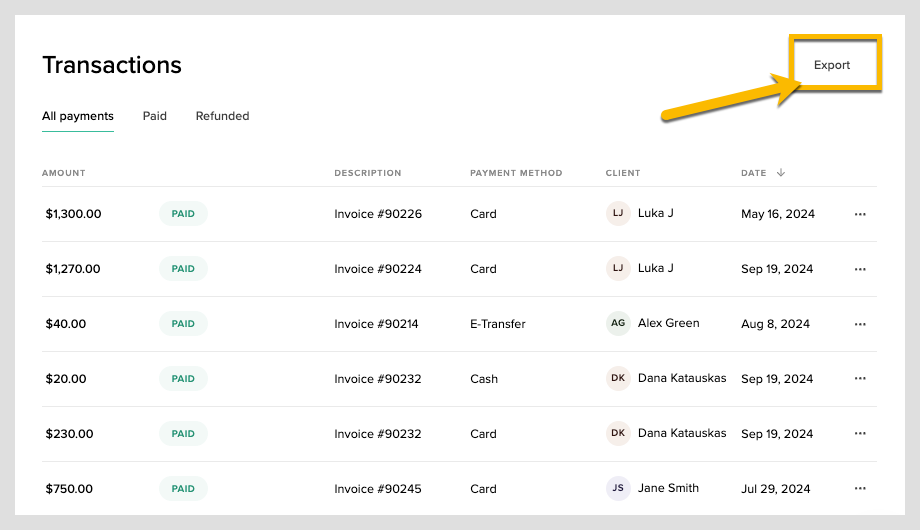Image resolution: width=920 pixels, height=530 pixels.
Task: Switch to the Paid tab
Action: [154, 116]
